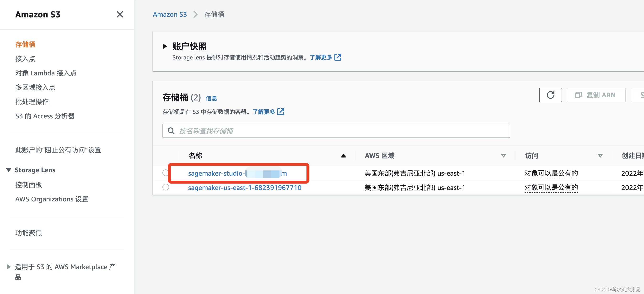The height and width of the screenshot is (294, 644).
Task: Expand AWS Marketplace for S3 sidebar group
Action: point(9,267)
